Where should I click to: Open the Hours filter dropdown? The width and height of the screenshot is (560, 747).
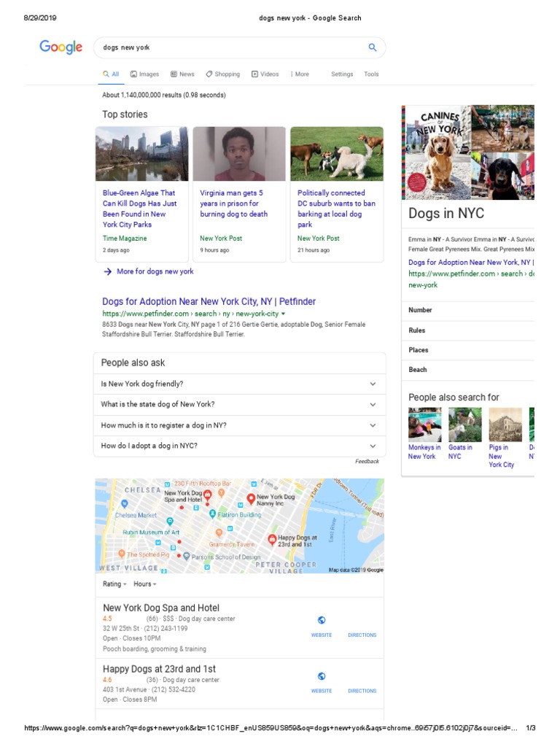click(x=145, y=584)
